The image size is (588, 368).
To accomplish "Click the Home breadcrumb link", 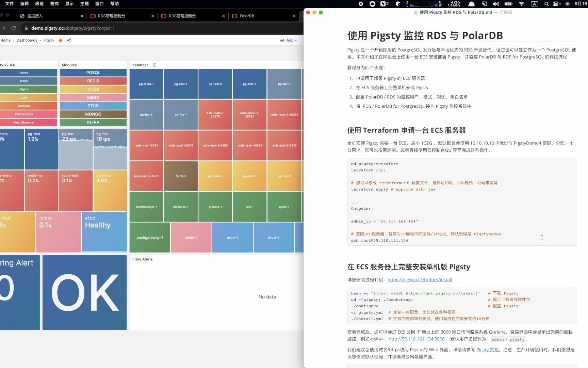I will pyautogui.click(x=5, y=40).
